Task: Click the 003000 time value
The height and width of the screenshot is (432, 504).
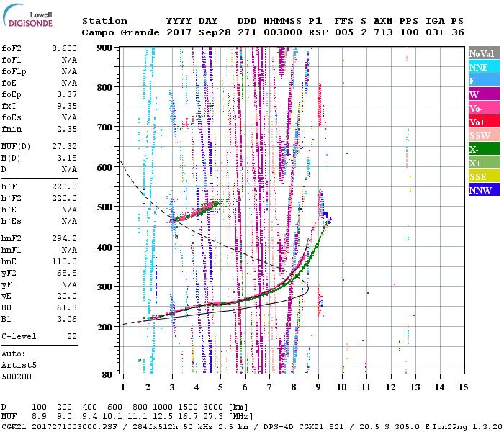Action: [283, 32]
